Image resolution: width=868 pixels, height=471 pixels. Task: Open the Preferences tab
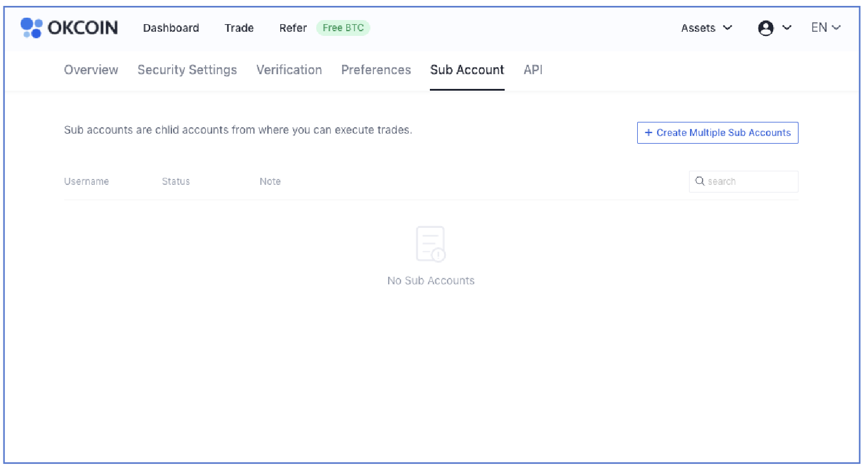(x=376, y=70)
